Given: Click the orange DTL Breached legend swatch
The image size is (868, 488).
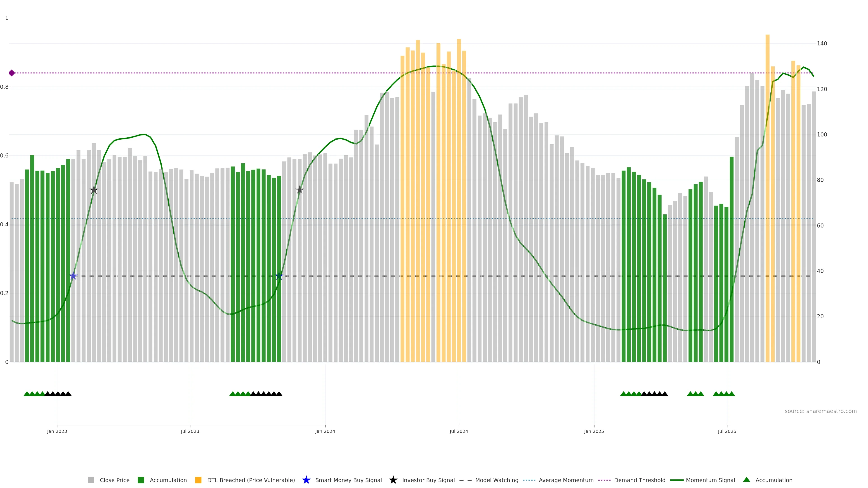Looking at the screenshot, I should [198, 480].
